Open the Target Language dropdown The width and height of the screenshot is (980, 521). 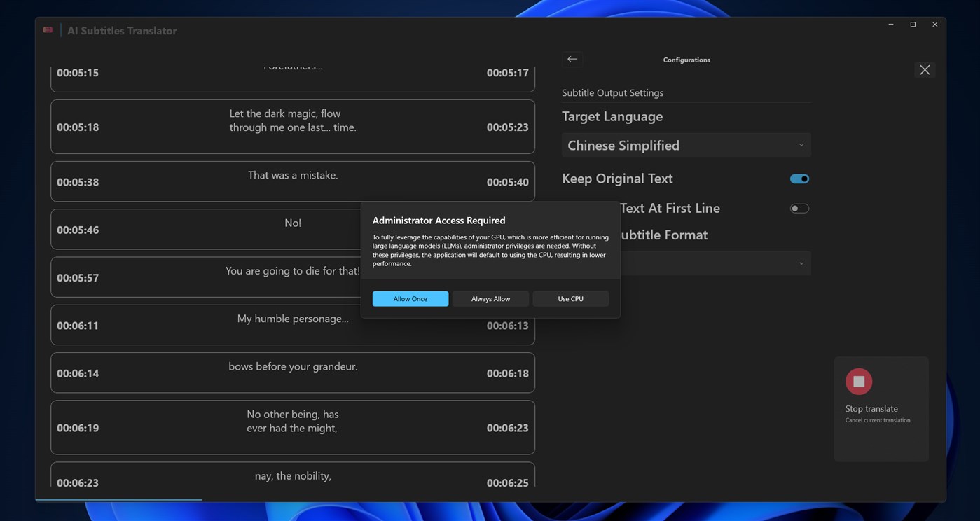tap(686, 145)
